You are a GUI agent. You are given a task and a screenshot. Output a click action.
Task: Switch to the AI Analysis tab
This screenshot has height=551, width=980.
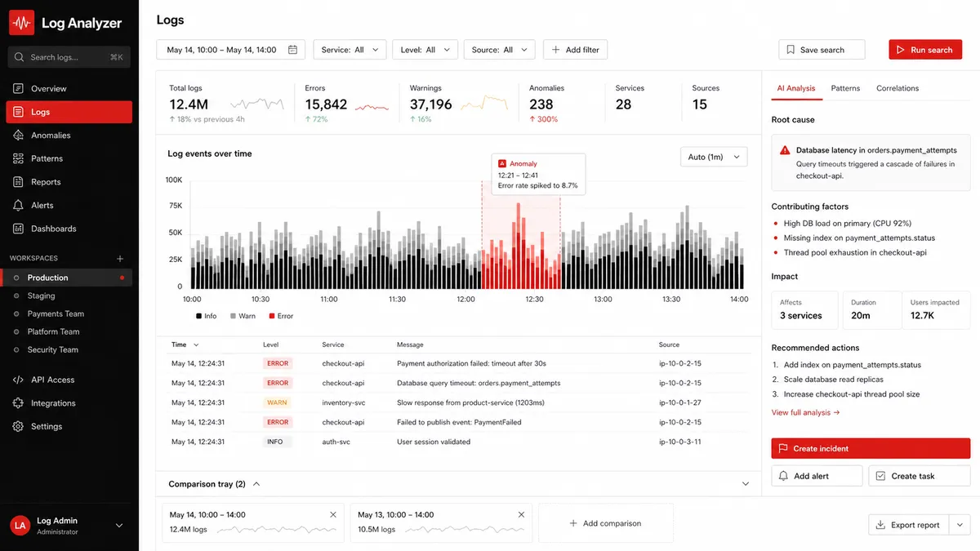796,88
